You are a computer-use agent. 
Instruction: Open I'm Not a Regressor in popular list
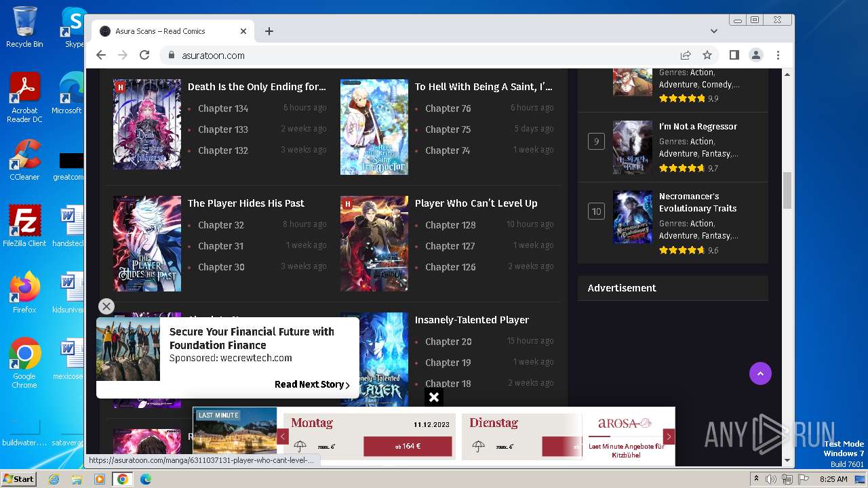coord(698,127)
